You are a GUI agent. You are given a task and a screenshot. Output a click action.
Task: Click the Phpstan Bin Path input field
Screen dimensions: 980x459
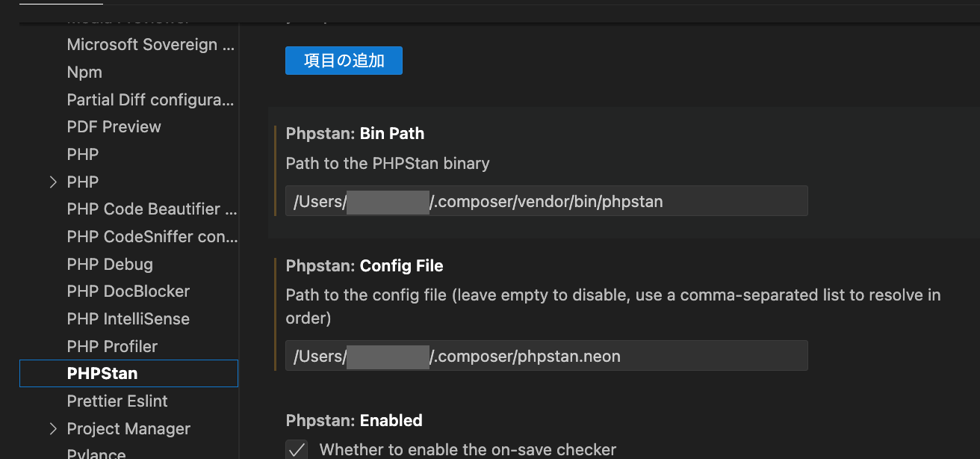point(547,200)
